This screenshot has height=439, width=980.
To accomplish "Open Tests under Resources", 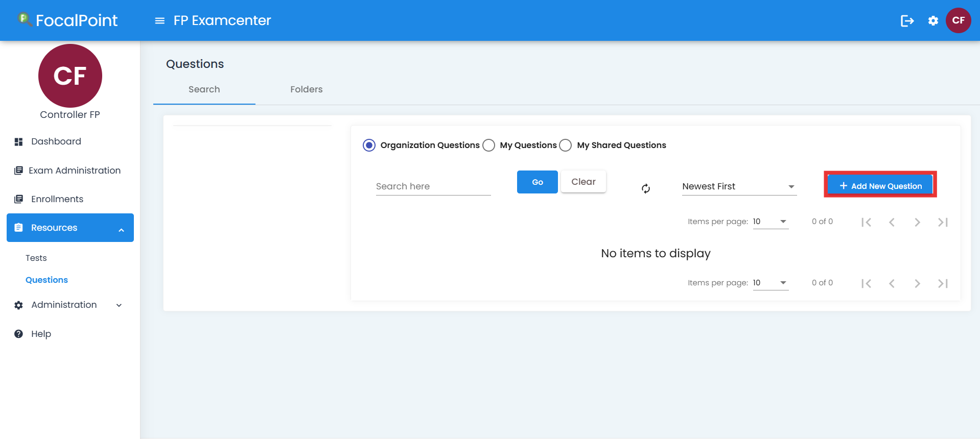I will click(x=36, y=258).
